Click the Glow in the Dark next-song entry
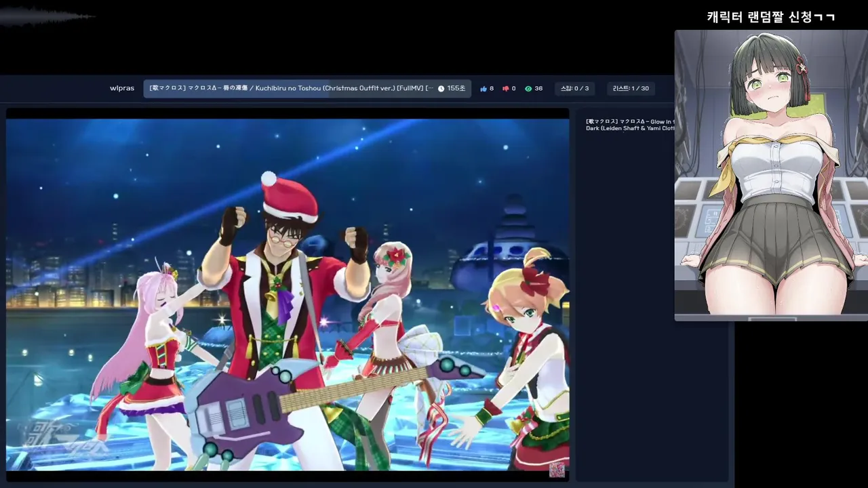This screenshot has width=868, height=488. coord(630,125)
